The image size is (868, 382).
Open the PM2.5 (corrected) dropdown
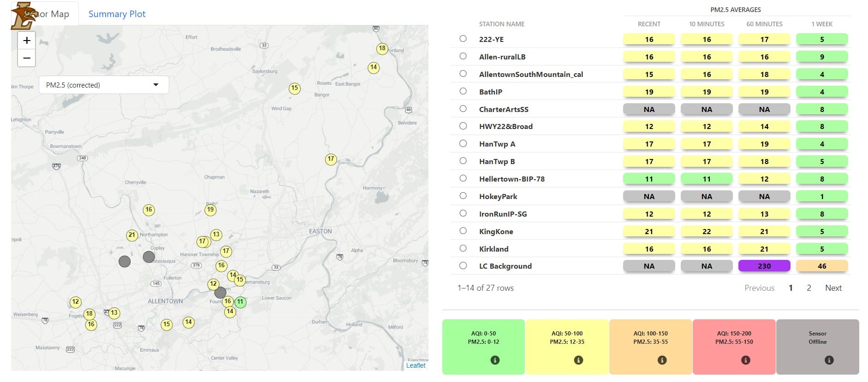click(x=104, y=85)
